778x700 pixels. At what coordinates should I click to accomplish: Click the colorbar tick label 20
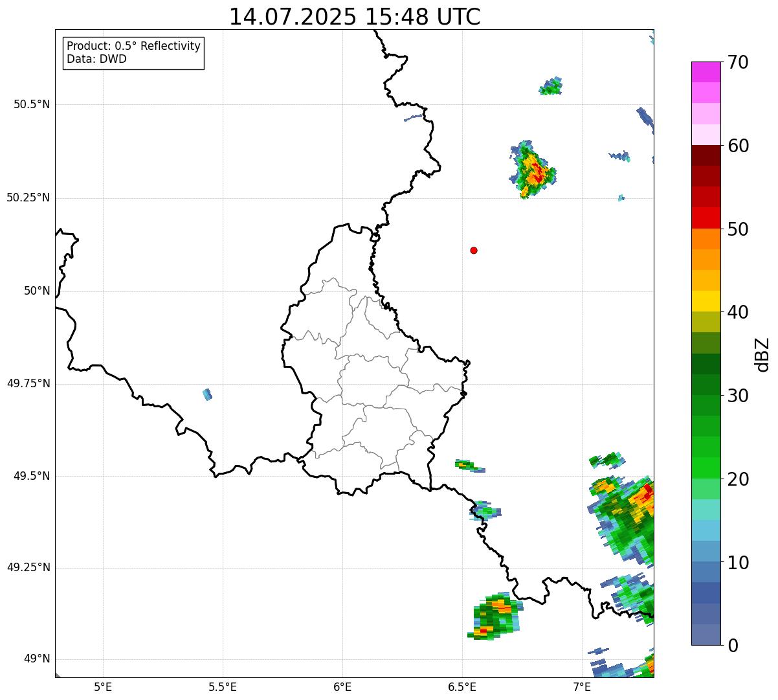pos(738,479)
